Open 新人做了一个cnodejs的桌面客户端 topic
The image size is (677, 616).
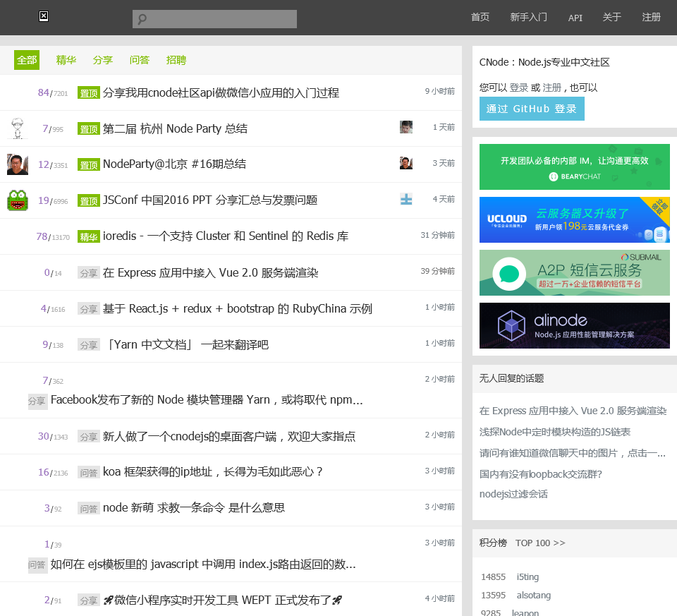tap(229, 436)
